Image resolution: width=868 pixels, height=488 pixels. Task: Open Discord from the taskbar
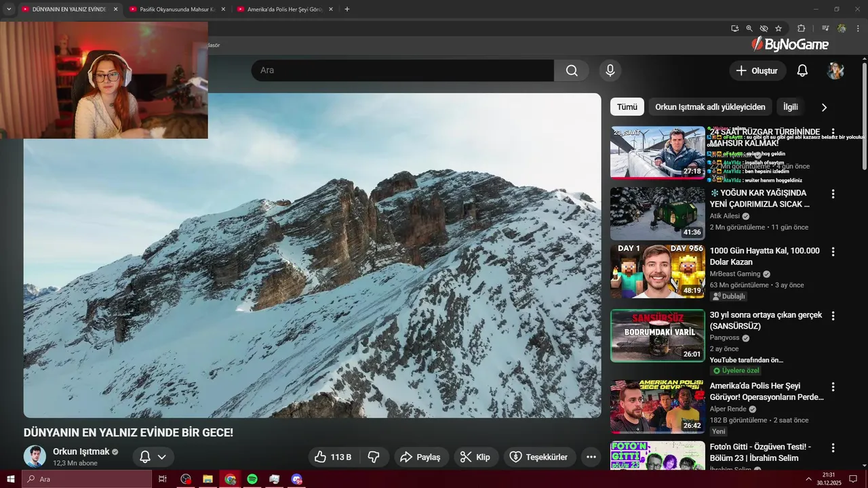296,479
